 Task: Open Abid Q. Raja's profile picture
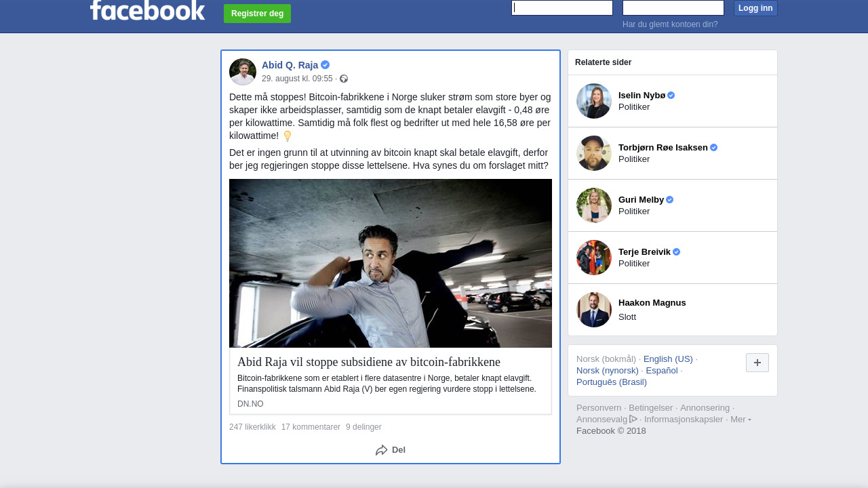(x=243, y=72)
